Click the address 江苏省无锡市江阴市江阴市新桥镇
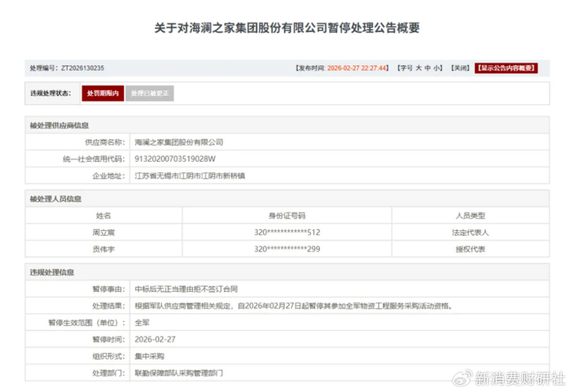The width and height of the screenshot is (570, 392). (190, 176)
